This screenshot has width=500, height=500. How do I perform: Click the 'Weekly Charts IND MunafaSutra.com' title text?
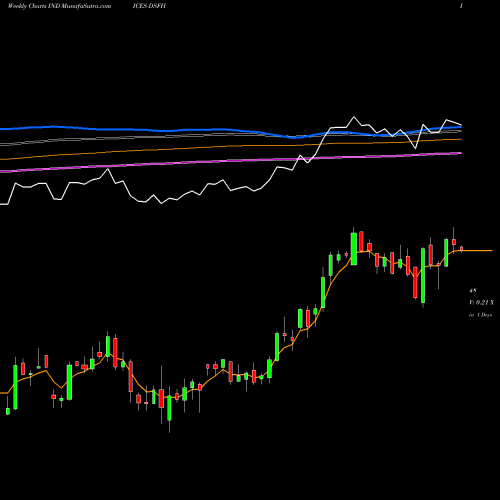coord(59,6)
